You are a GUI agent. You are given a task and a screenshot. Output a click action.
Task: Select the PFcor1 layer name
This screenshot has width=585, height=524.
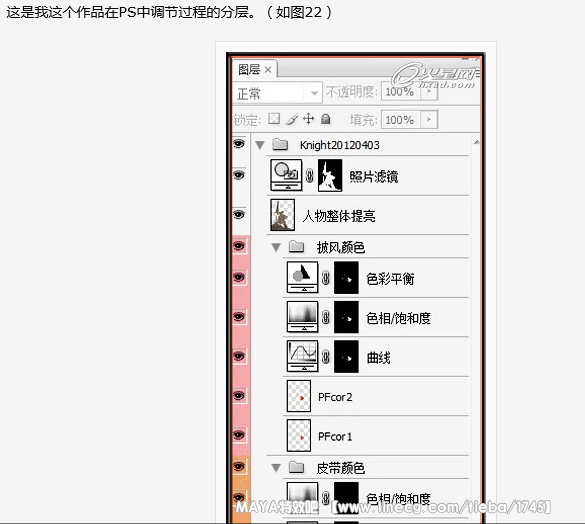335,437
